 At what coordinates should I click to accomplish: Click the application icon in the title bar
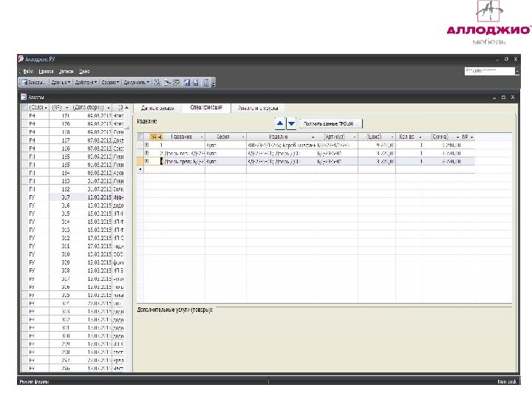(21, 59)
